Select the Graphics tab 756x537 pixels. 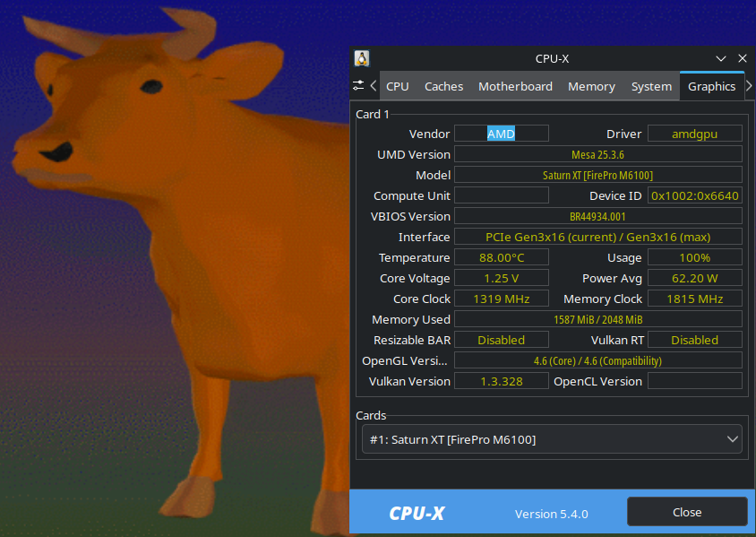711,86
